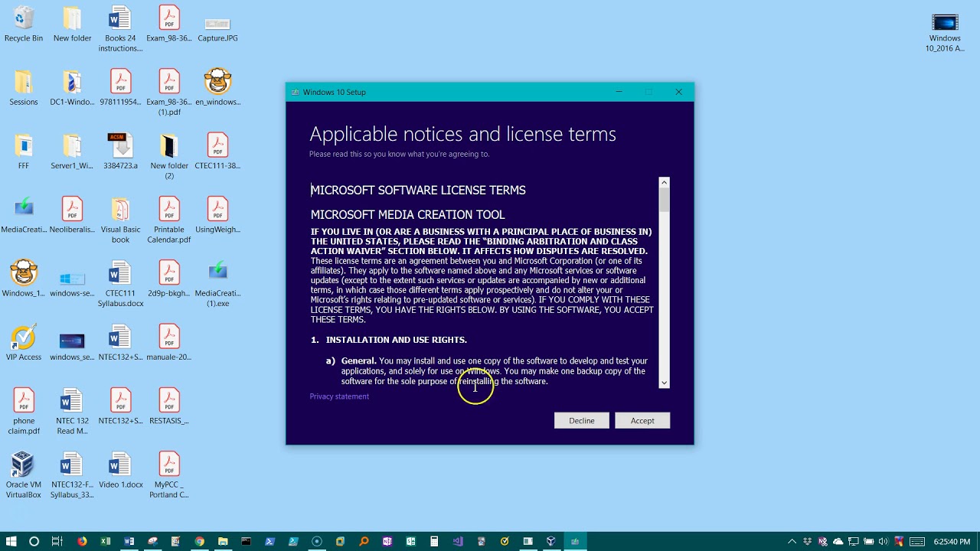The height and width of the screenshot is (551, 980).
Task: Select the Neoliberalis... PDF file
Action: tap(72, 215)
